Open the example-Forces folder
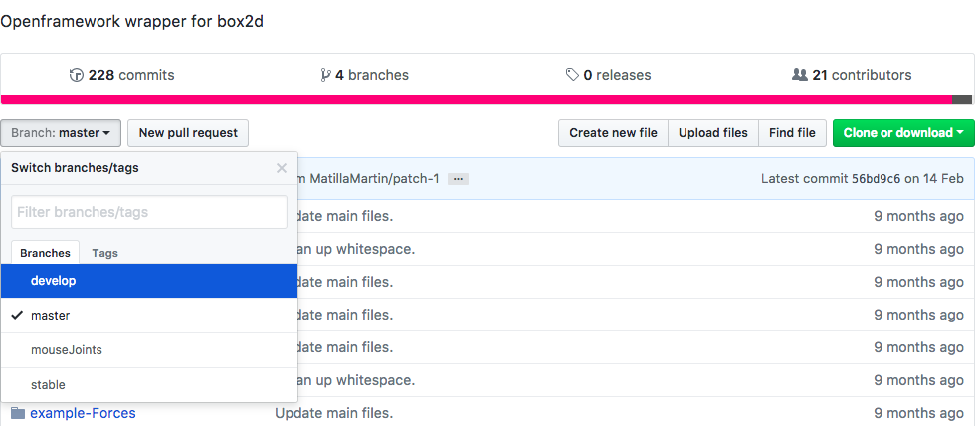This screenshot has height=426, width=980. click(84, 413)
